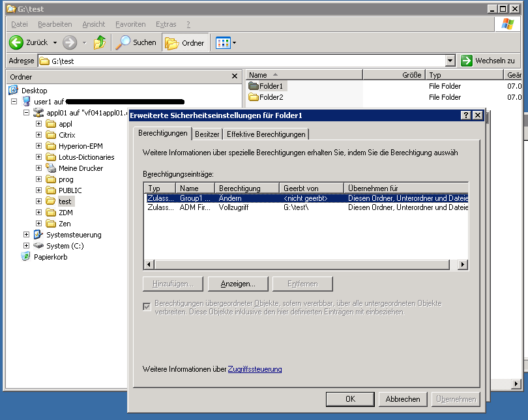
Task: Toggle the inherited permissions propagation checkbox
Action: (x=147, y=307)
